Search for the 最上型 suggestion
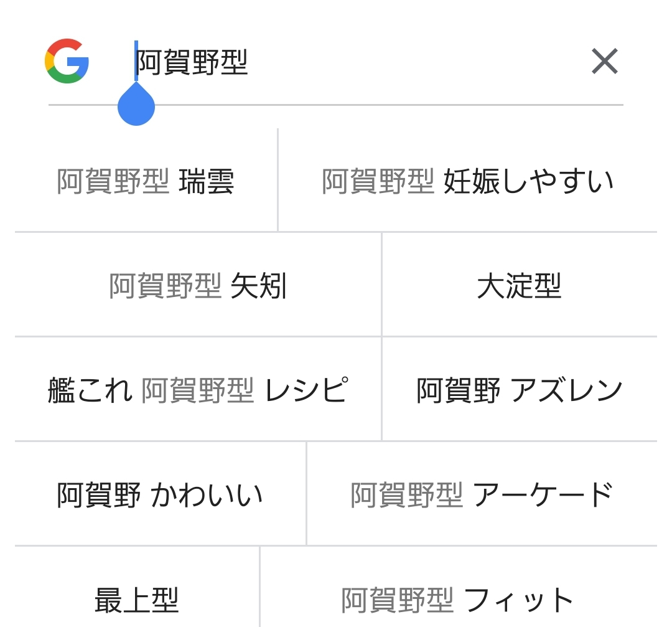 (x=136, y=600)
